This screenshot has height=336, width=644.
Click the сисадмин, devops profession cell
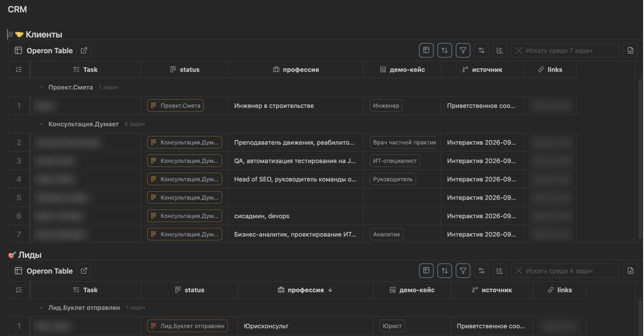(296, 216)
